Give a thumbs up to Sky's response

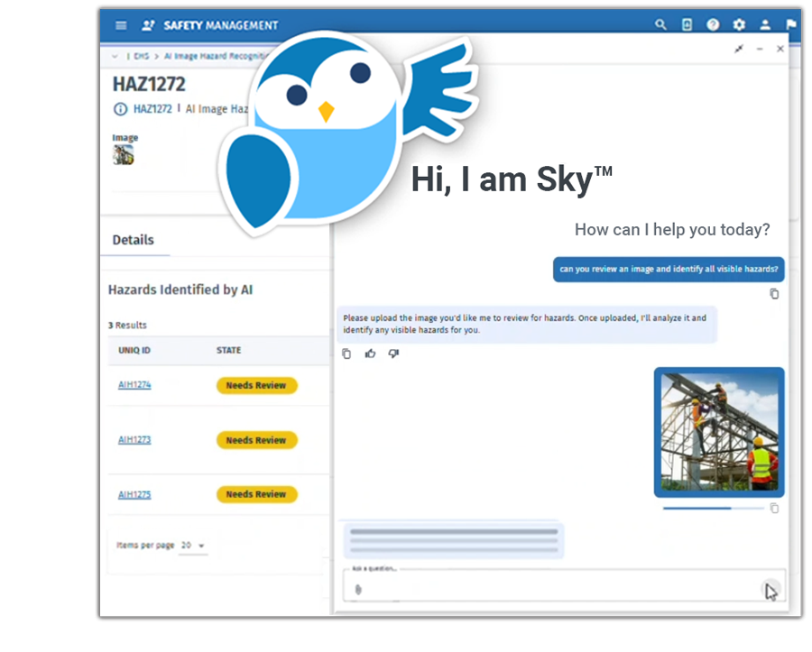tap(370, 354)
